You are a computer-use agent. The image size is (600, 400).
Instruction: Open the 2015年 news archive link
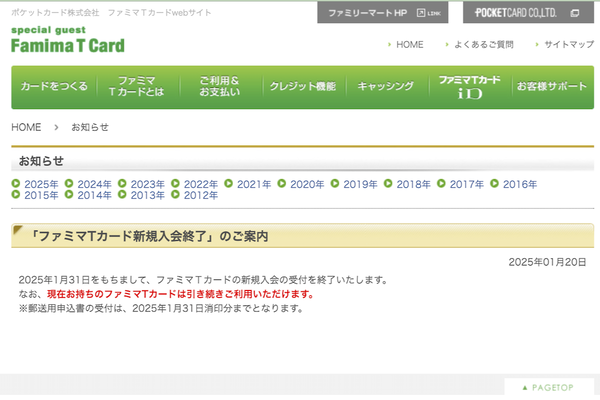point(41,196)
